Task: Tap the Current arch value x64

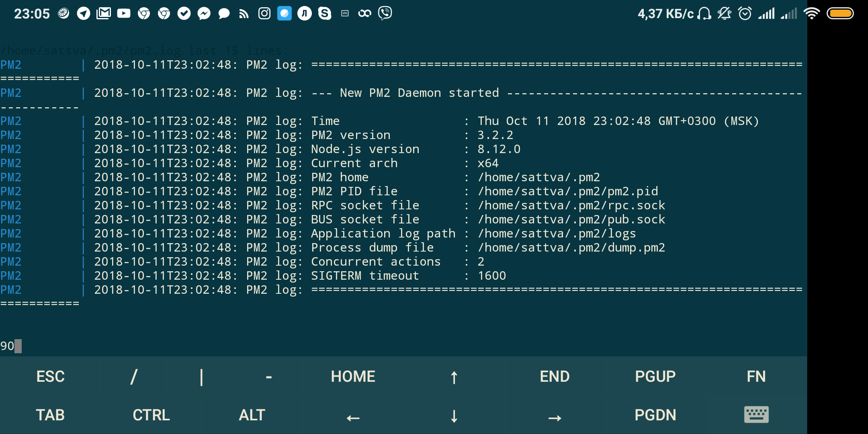Action: [x=488, y=163]
